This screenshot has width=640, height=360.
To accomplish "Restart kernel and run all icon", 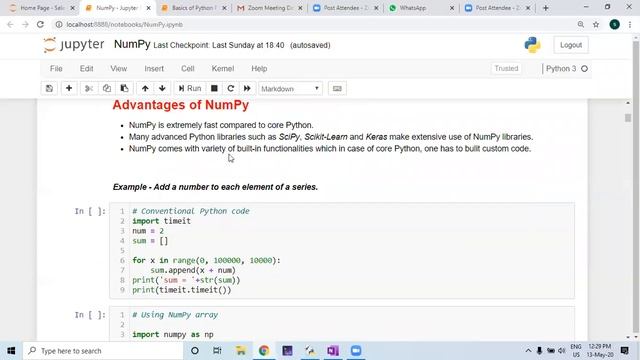I will coord(247,89).
